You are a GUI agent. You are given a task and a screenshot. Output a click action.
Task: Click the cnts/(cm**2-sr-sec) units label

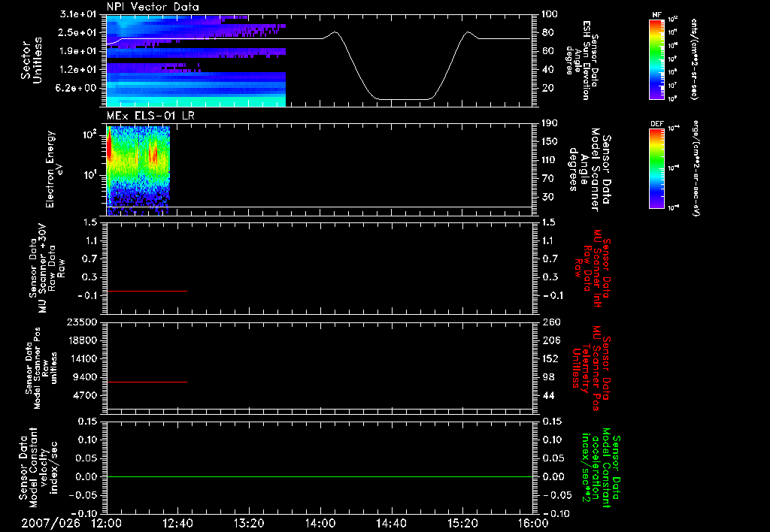point(694,59)
